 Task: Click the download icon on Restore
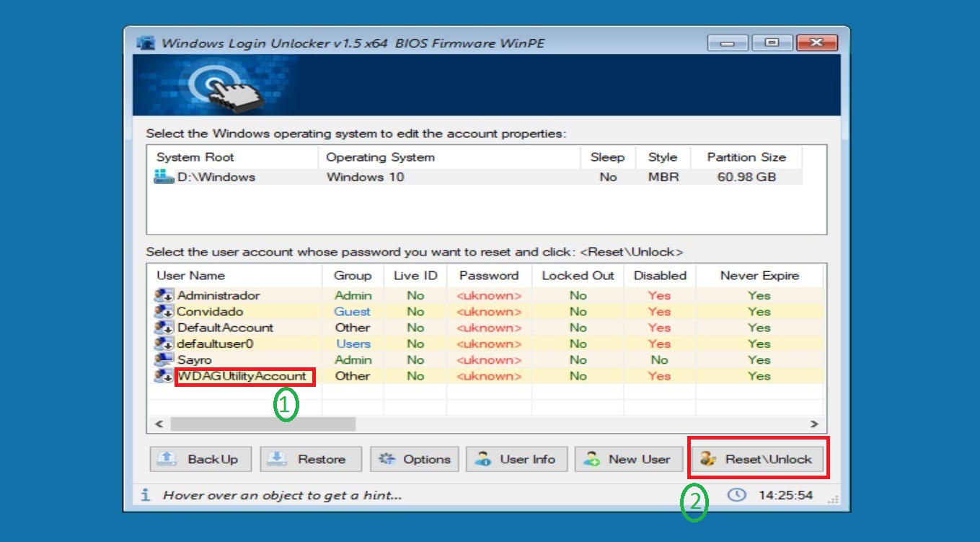(278, 458)
